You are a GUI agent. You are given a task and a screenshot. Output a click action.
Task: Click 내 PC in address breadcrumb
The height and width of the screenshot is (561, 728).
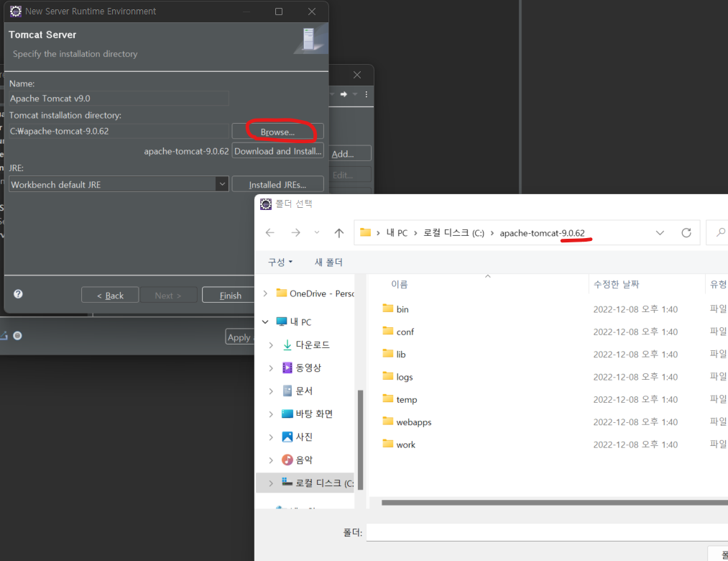pyautogui.click(x=397, y=233)
